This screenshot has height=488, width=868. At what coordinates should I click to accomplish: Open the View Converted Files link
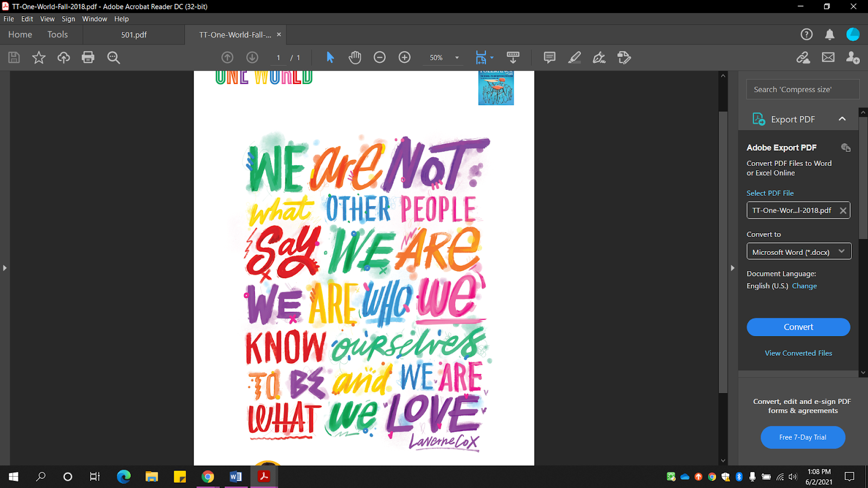coord(798,353)
